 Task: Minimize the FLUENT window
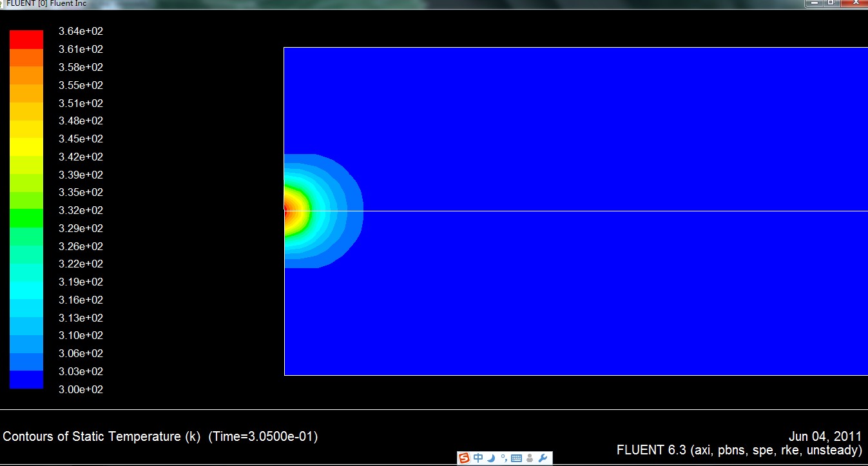[x=815, y=3]
